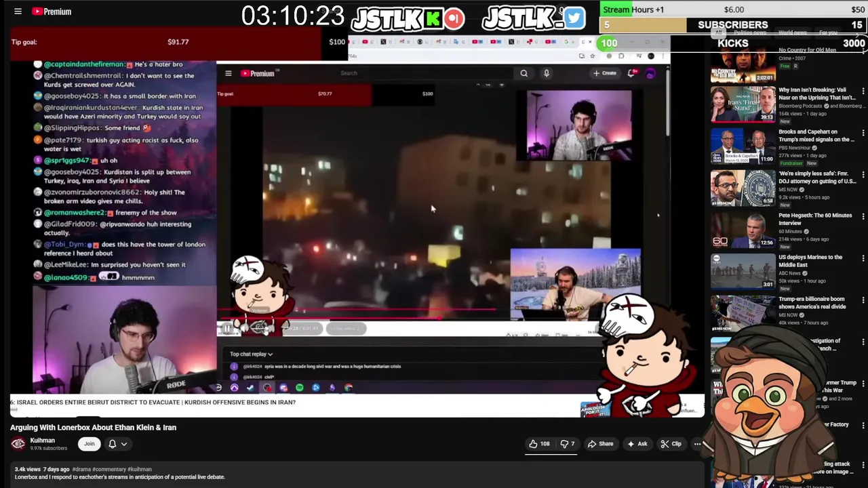Click the Join membership button
The height and width of the screenshot is (488, 868).
pos(89,444)
